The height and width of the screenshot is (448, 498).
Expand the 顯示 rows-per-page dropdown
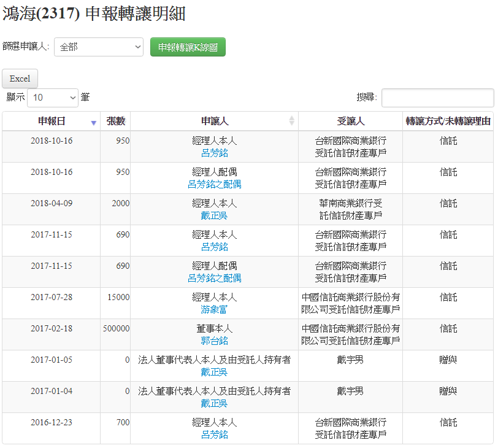(53, 98)
